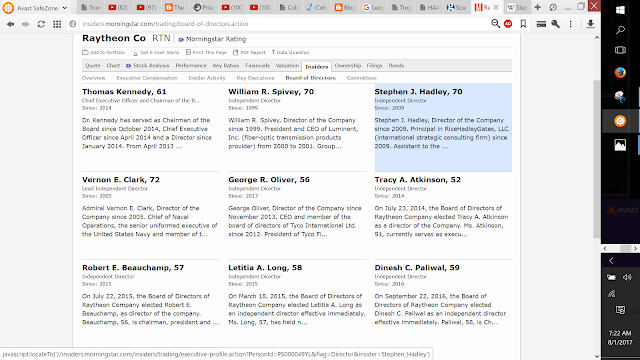640x360 pixels.
Task: Open Task View on the taskbar
Action: [620, 50]
